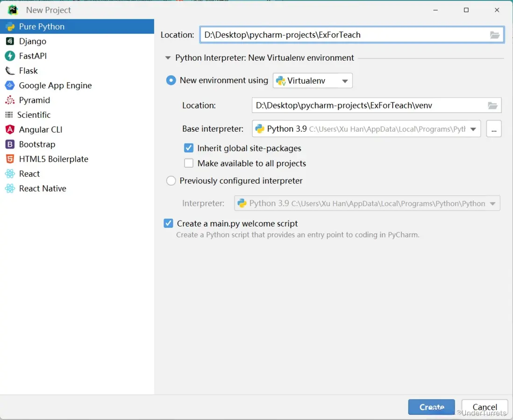The width and height of the screenshot is (513, 420).
Task: Click the Cancel button
Action: (x=484, y=407)
